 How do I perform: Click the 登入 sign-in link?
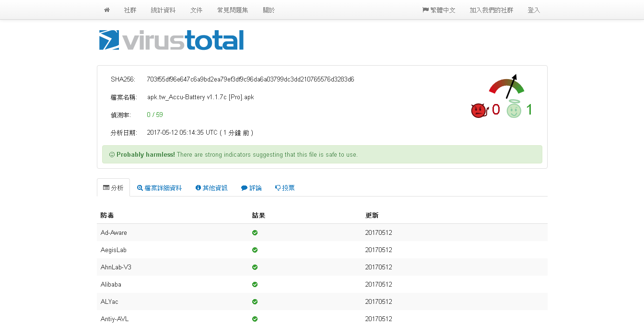click(534, 10)
